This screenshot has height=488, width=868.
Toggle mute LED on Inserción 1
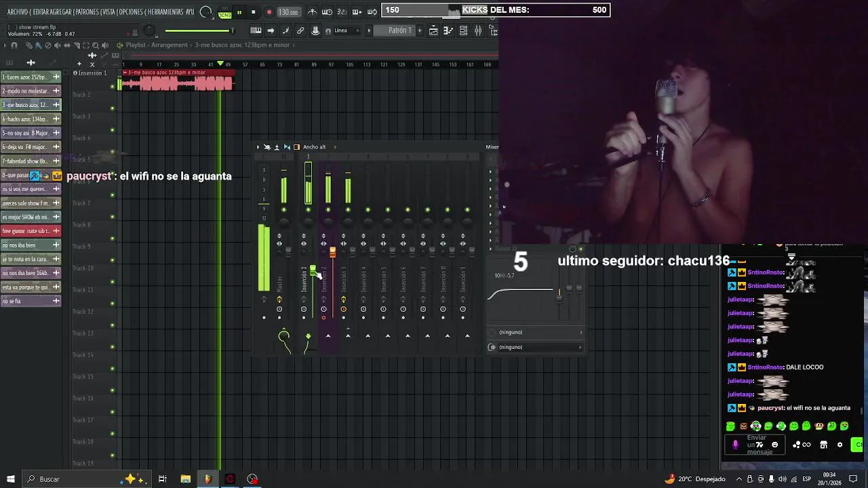(308, 209)
